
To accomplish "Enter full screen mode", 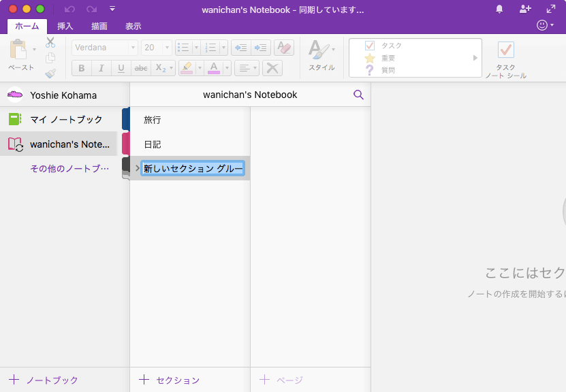I will point(551,10).
